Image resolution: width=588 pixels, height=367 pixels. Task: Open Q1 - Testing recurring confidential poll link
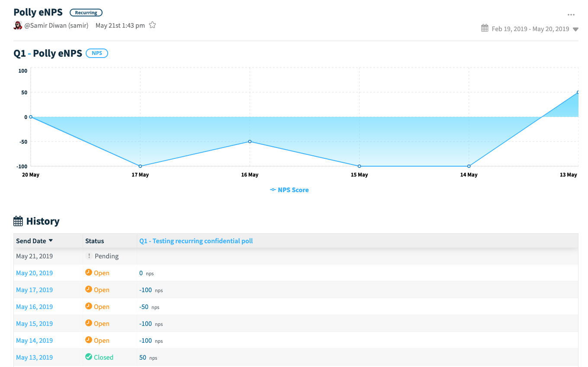[196, 241]
